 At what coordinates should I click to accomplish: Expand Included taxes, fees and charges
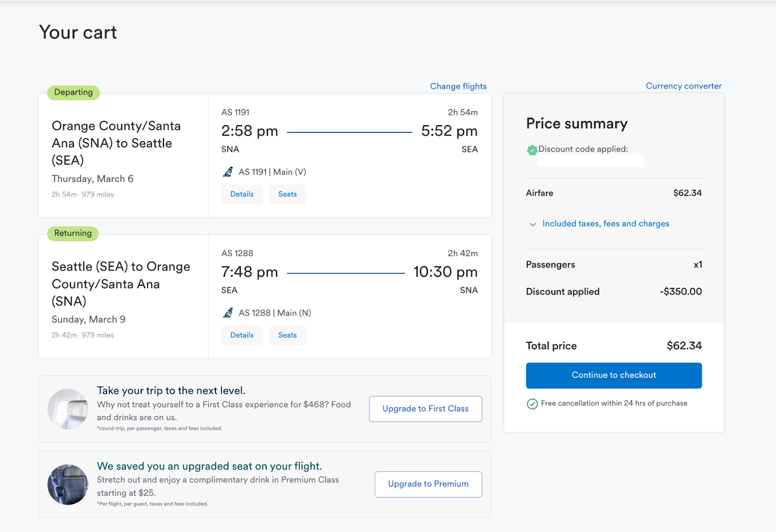605,224
